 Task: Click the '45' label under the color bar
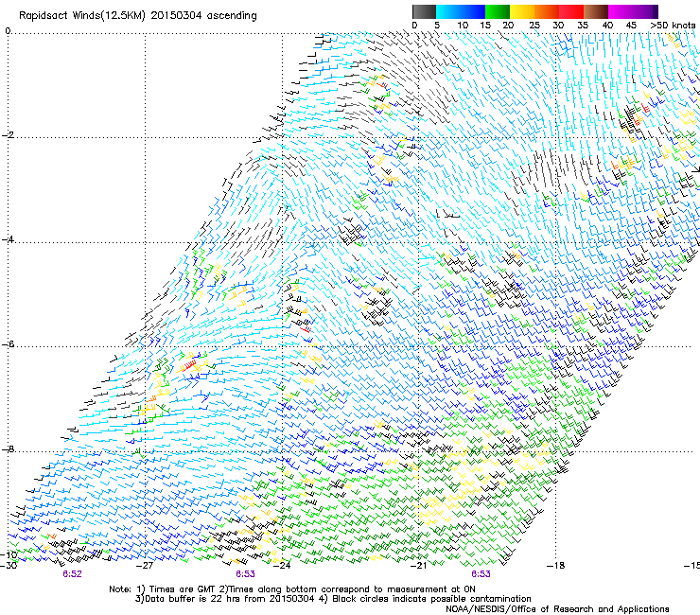pos(631,26)
